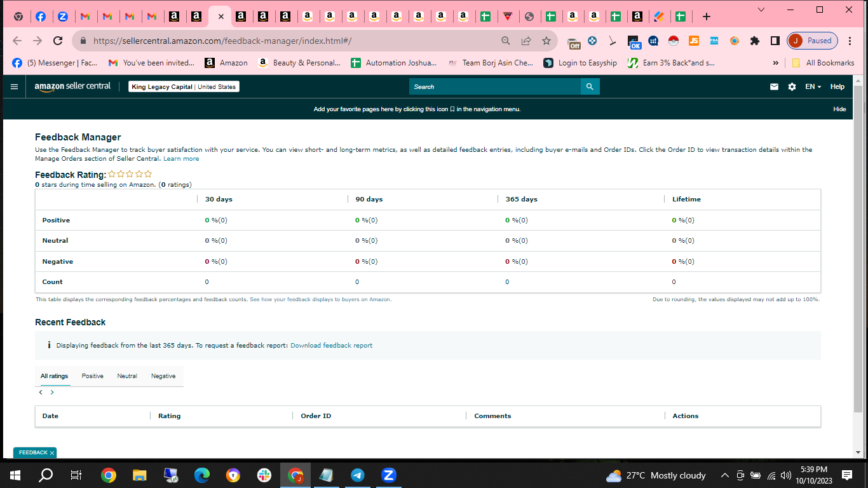Hide the favorites bar banner
This screenshot has height=488, width=868.
pos(839,109)
